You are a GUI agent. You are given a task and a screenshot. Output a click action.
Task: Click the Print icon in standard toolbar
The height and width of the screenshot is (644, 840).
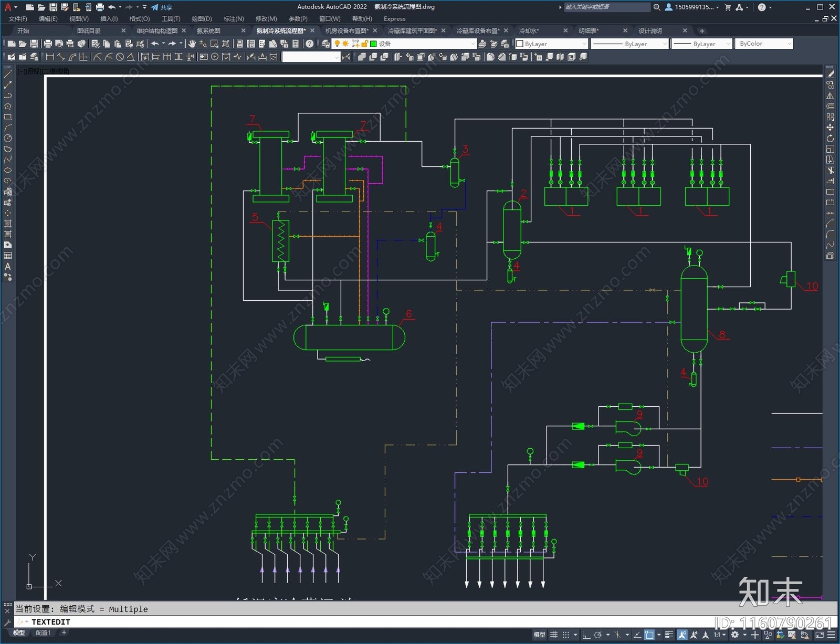(x=48, y=44)
